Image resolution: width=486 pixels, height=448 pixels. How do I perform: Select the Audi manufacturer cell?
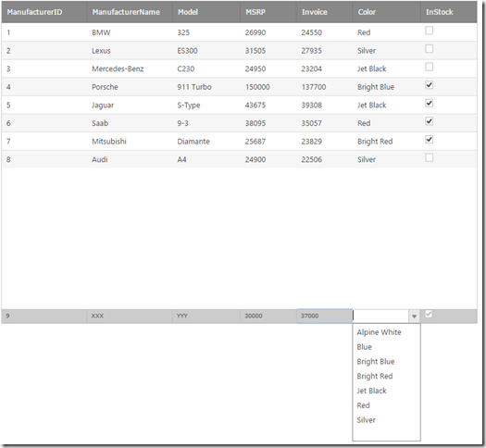(130, 159)
